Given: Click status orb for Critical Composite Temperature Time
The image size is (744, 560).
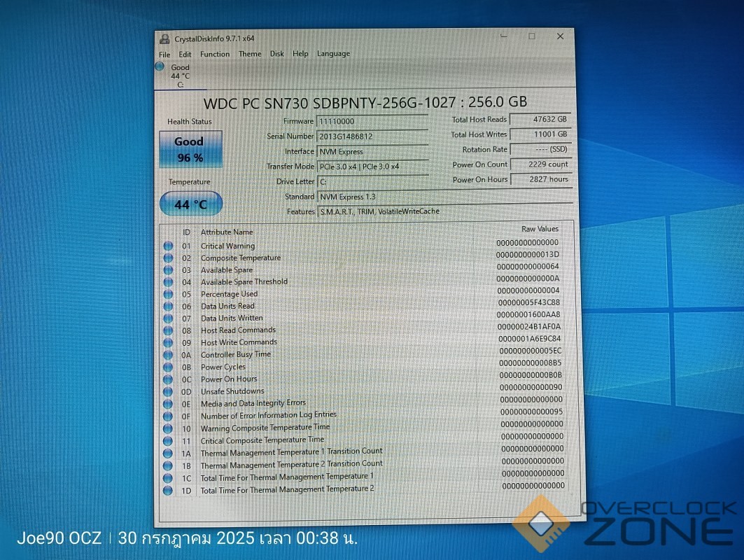Looking at the screenshot, I should [x=168, y=442].
